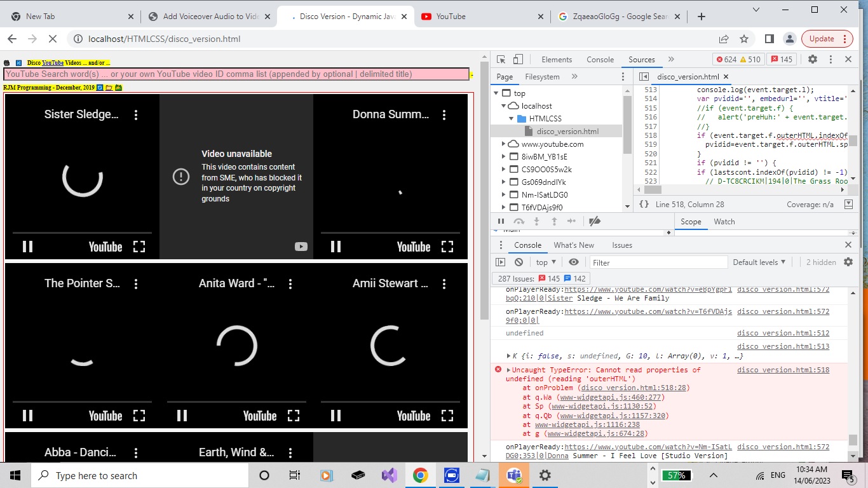Image resolution: width=868 pixels, height=488 pixels.
Task: Focus the console Filter field
Action: (658, 262)
